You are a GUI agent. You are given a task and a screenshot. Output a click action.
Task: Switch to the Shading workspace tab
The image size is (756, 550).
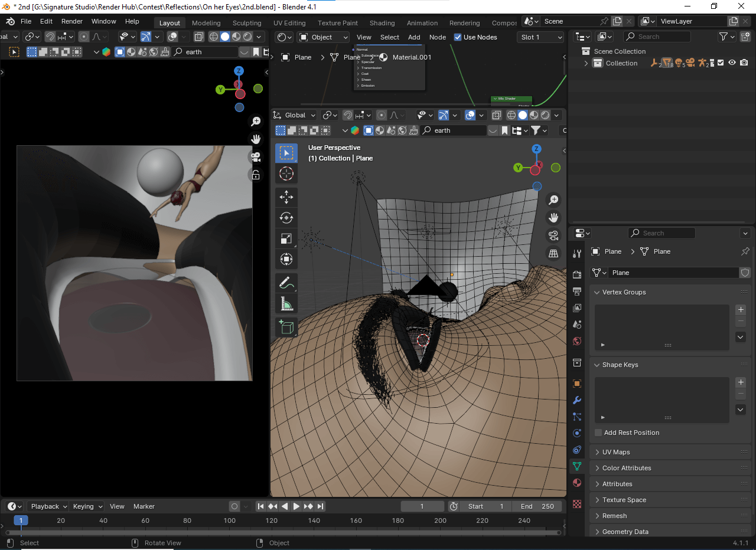tap(382, 23)
